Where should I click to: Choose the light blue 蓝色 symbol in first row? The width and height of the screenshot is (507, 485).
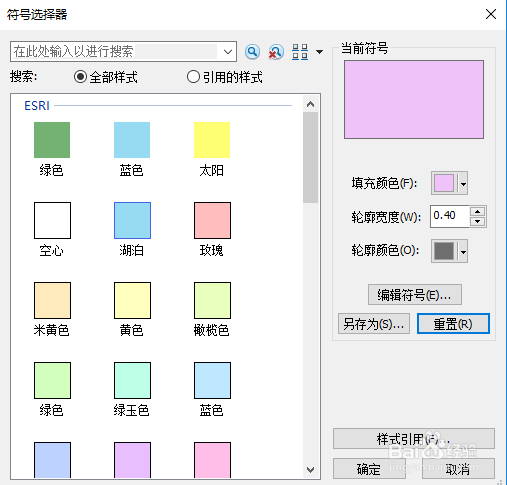(x=132, y=140)
